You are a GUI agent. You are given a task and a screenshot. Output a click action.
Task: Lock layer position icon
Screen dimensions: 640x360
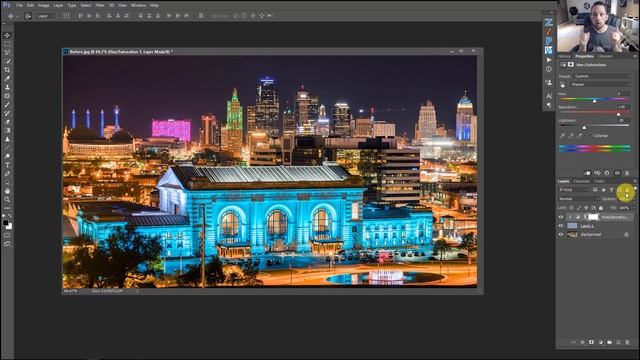pos(586,208)
